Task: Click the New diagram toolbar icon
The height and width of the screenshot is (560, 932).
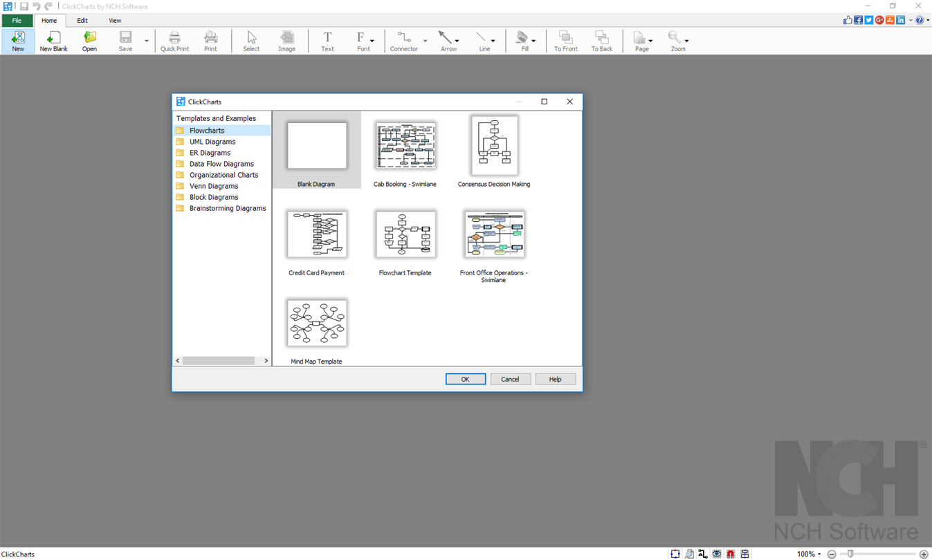Action: pyautogui.click(x=18, y=41)
